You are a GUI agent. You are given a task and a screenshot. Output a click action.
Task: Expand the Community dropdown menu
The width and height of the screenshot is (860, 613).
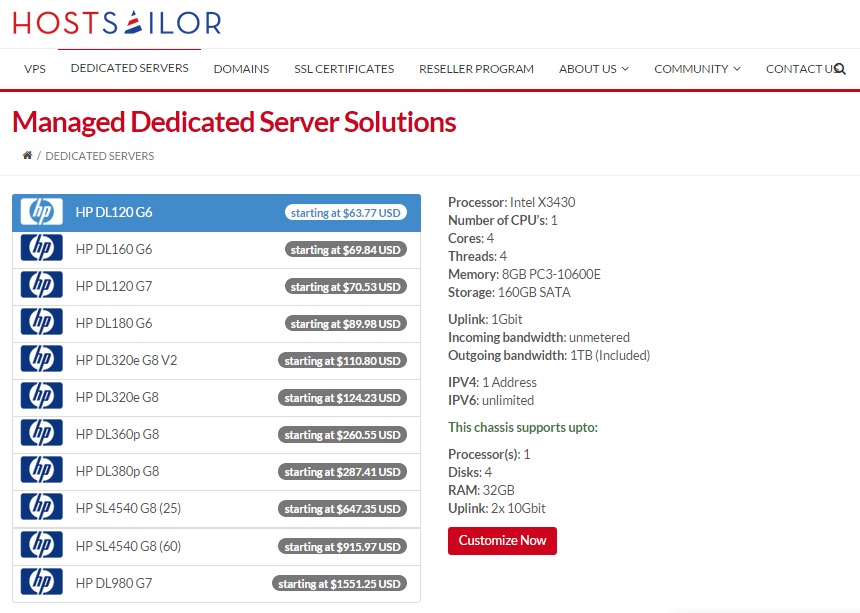click(x=697, y=69)
